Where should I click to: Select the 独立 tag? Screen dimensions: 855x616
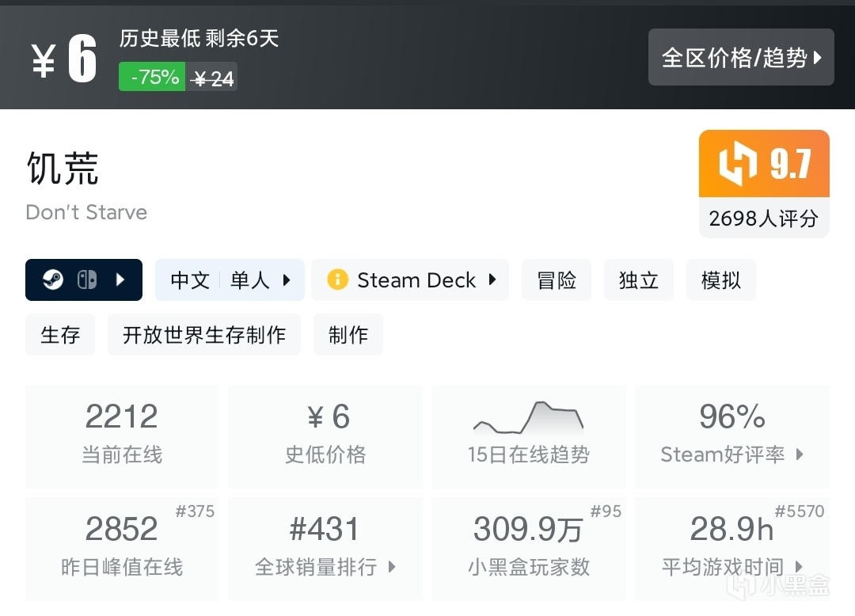[639, 280]
